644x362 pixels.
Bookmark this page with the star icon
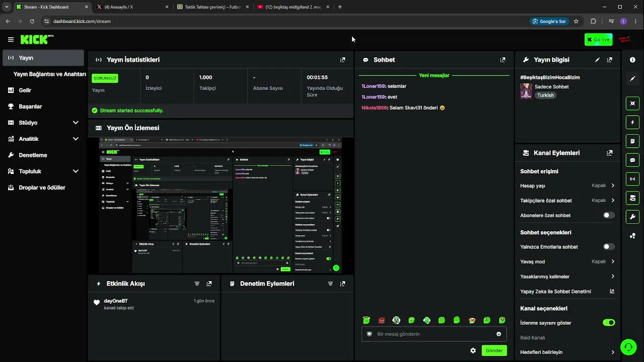click(576, 21)
